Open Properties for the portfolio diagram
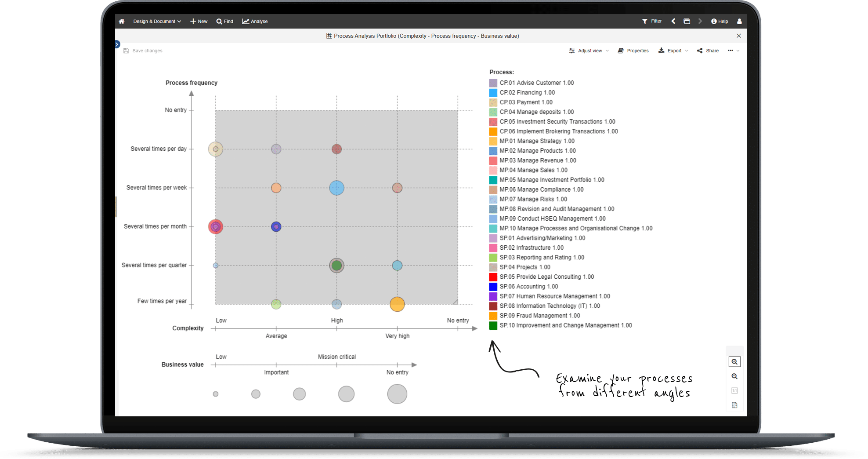868x459 pixels. click(x=633, y=51)
